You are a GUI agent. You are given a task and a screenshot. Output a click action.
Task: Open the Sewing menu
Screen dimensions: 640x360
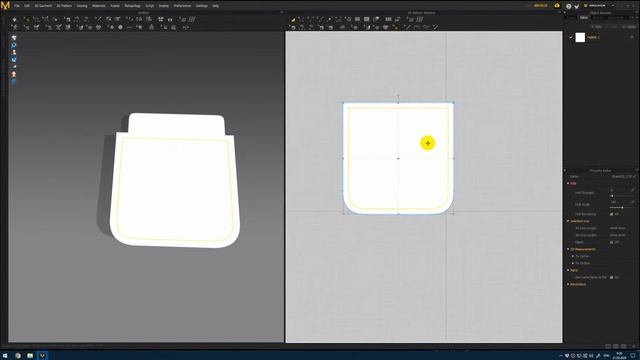[x=82, y=6]
